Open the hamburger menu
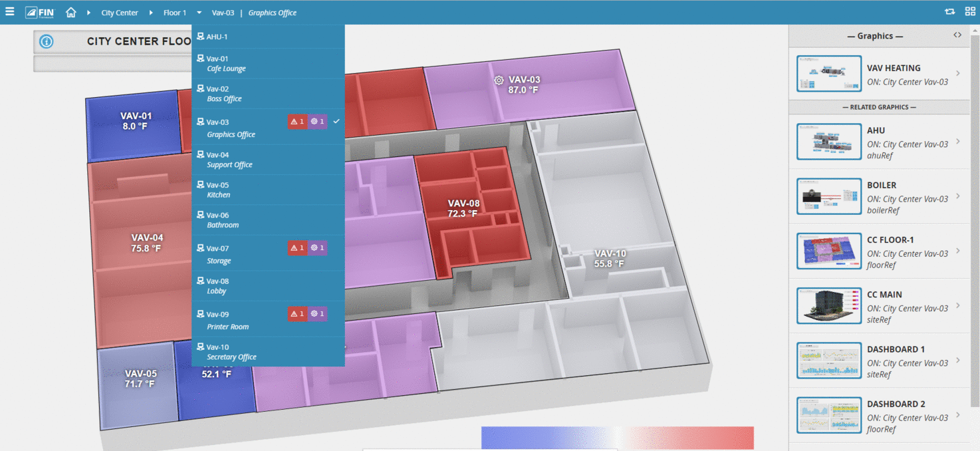Image resolution: width=980 pixels, height=451 pixels. 10,12
